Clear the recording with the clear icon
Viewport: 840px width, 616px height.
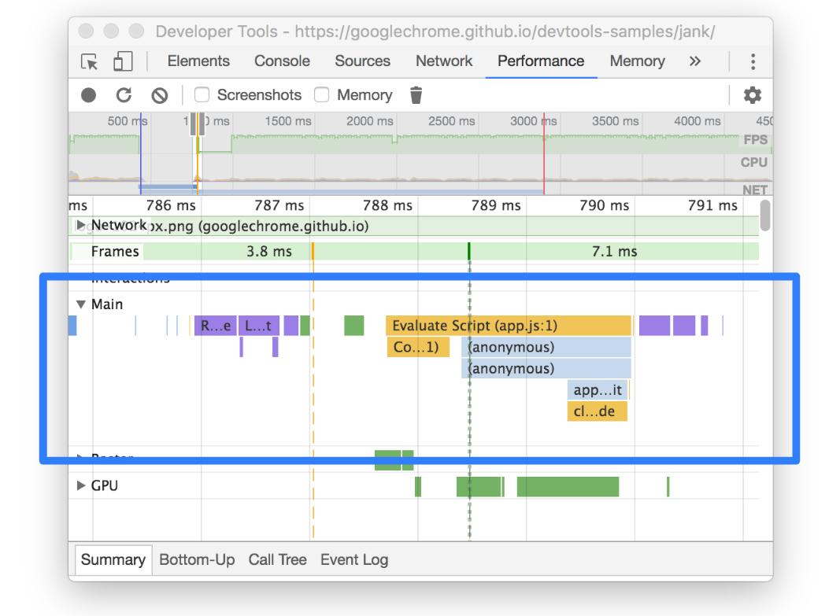(x=160, y=95)
